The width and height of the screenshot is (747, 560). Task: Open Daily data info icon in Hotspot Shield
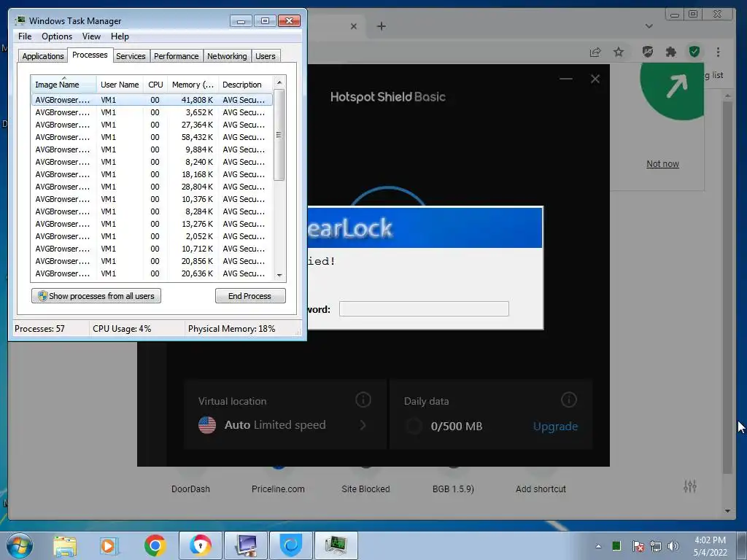tap(569, 400)
